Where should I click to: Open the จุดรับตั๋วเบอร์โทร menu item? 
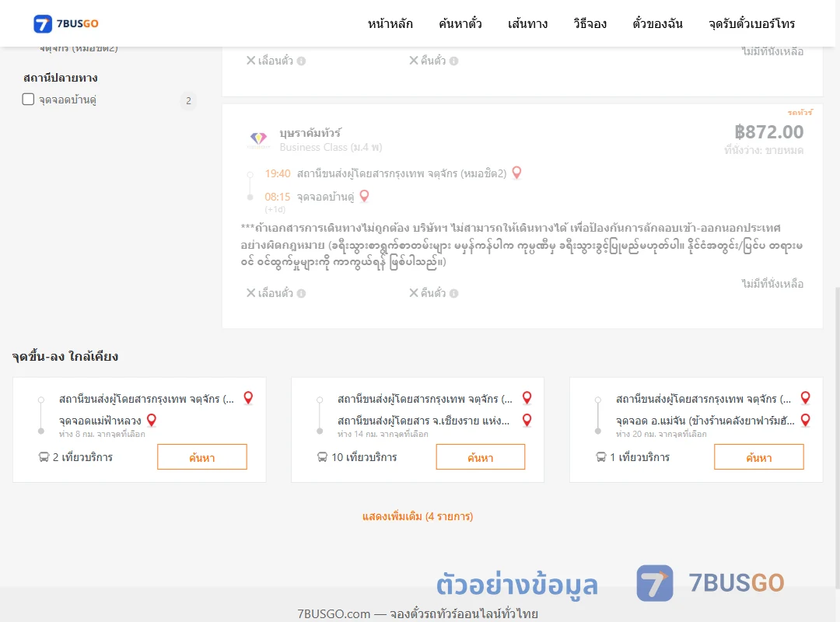coord(751,23)
